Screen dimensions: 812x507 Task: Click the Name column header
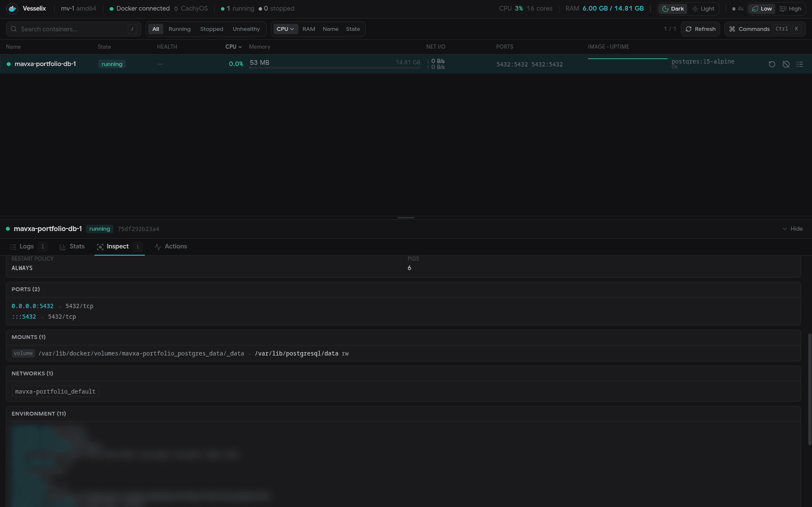tap(14, 47)
